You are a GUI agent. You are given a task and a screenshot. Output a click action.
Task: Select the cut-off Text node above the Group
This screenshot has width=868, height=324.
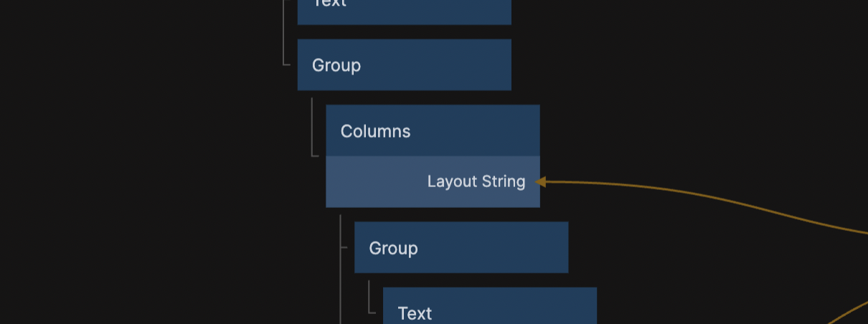[x=404, y=9]
